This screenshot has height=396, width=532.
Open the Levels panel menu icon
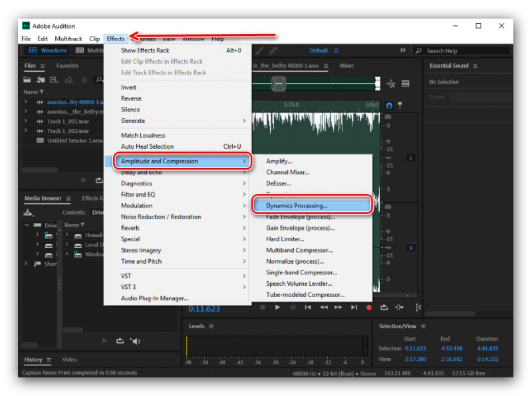[211, 326]
